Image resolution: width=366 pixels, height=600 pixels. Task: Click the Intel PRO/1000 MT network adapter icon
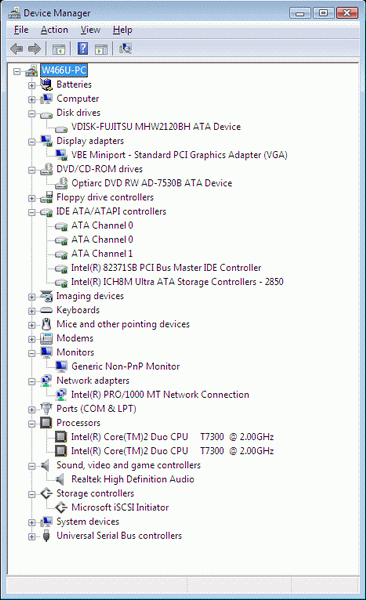coord(61,395)
